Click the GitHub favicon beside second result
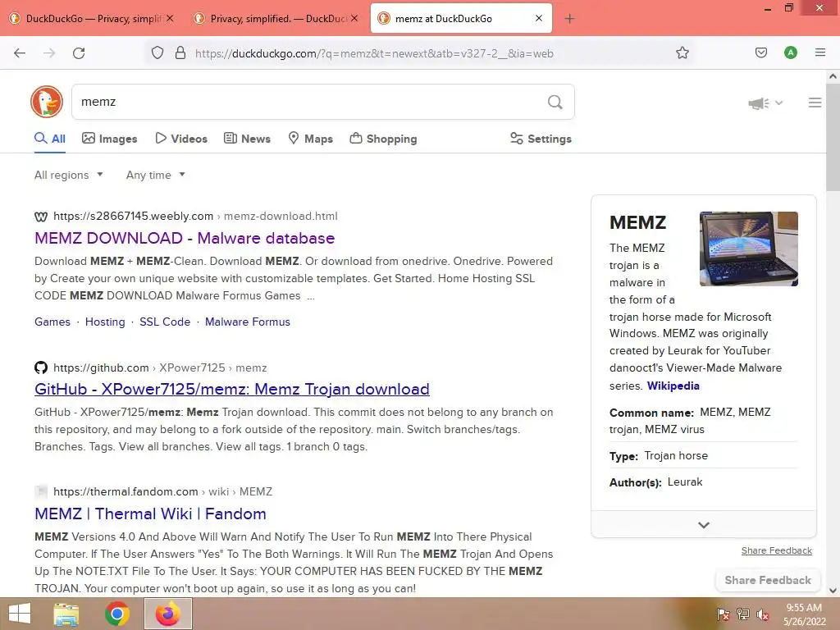The width and height of the screenshot is (840, 630). click(x=41, y=368)
